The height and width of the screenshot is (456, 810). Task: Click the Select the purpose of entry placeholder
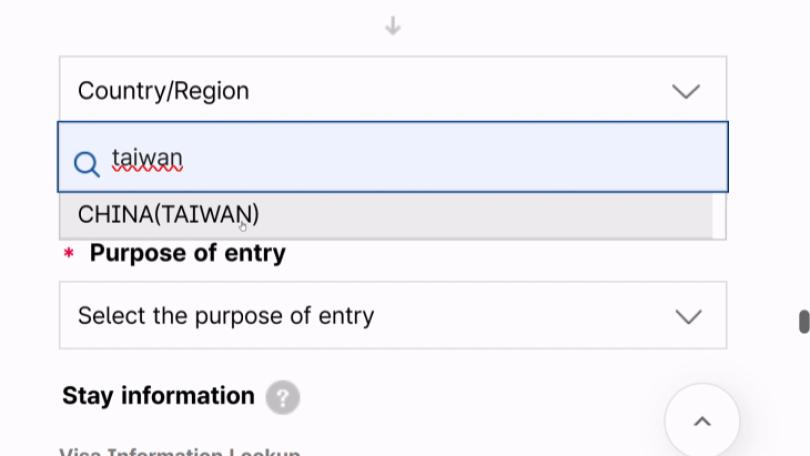[226, 316]
